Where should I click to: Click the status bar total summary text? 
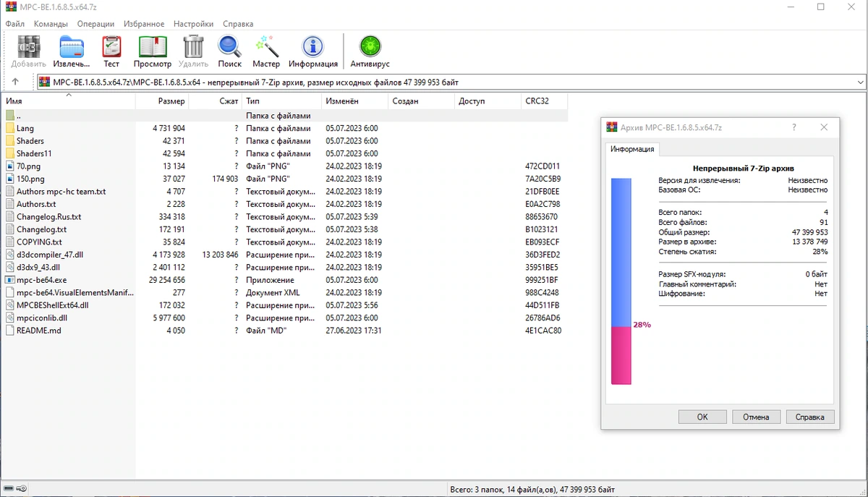pos(532,490)
